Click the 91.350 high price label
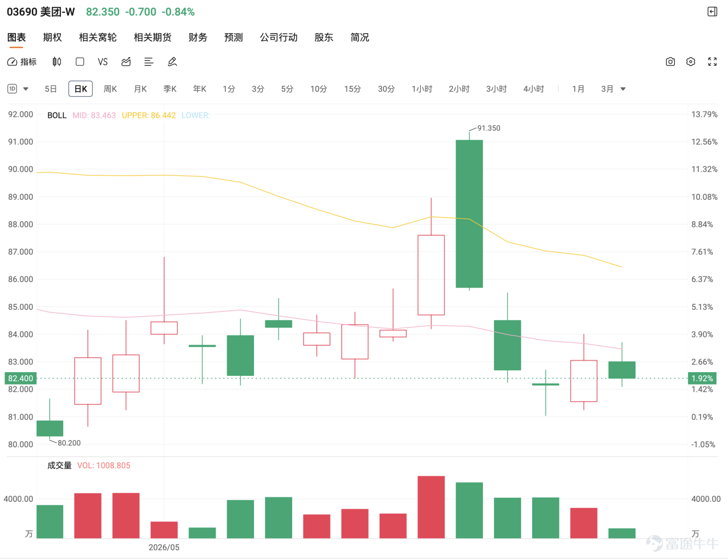728x560 pixels. 489,128
